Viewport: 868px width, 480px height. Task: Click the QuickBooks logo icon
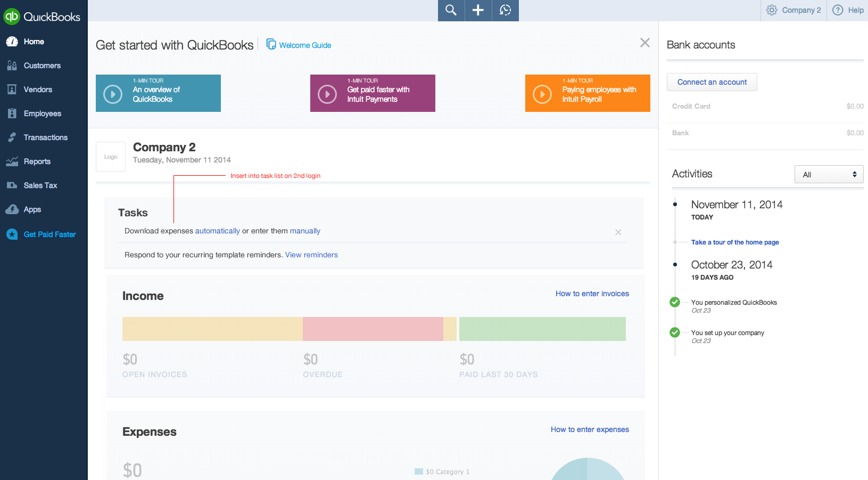[x=12, y=17]
